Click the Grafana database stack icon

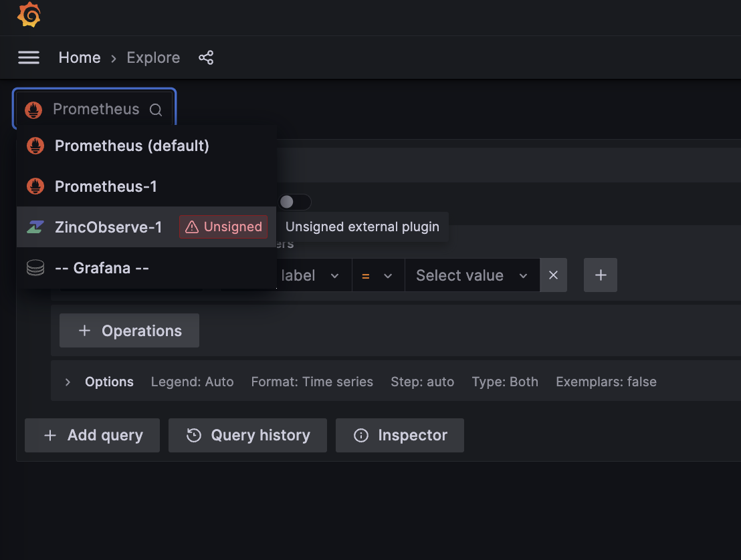[35, 268]
